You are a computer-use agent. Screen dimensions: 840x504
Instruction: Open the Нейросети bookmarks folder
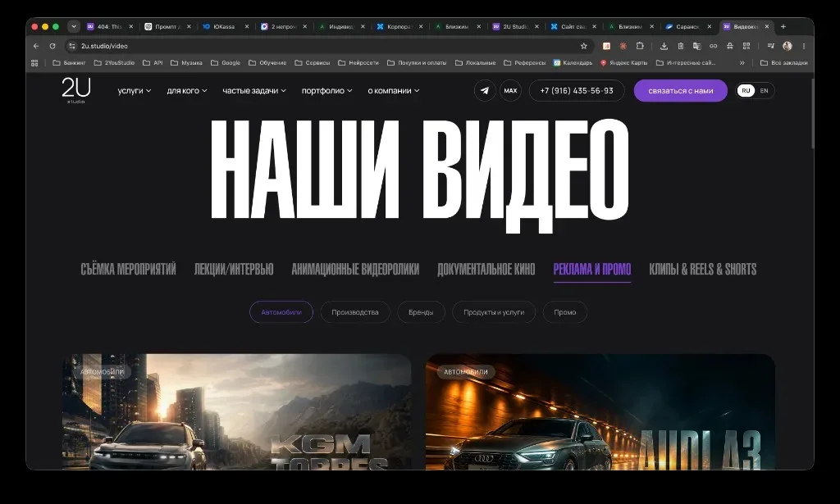click(x=358, y=62)
